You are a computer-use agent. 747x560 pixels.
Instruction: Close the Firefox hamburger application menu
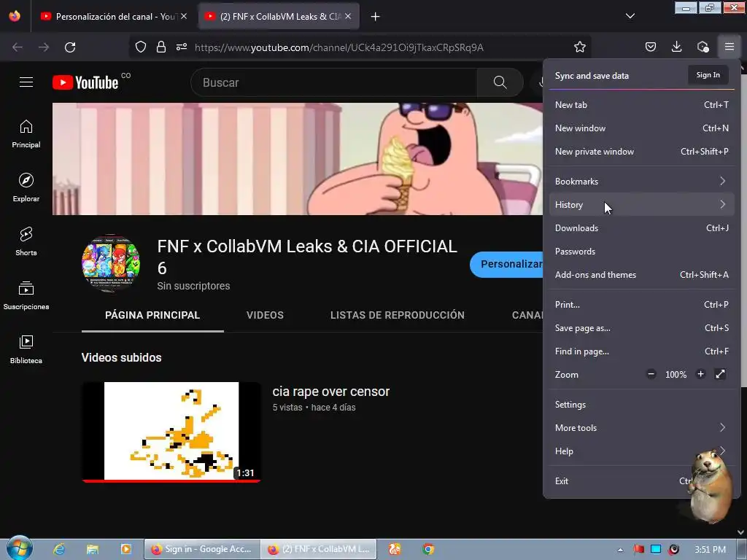tap(729, 47)
